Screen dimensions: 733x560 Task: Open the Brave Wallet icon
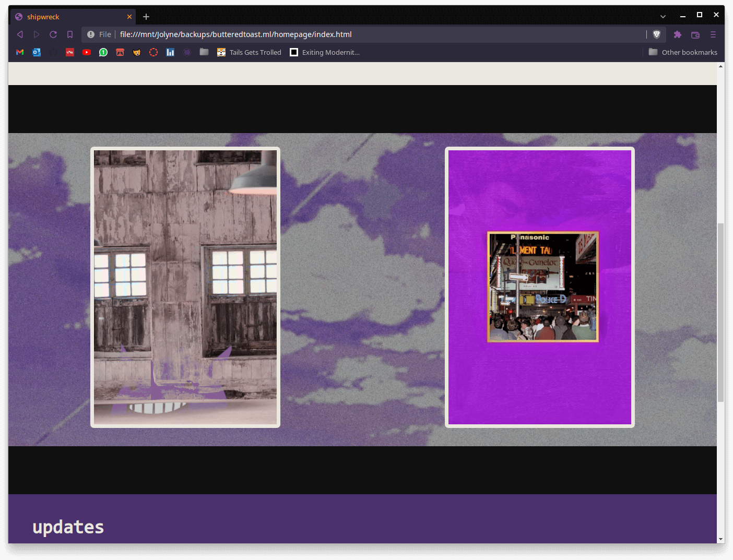coord(695,35)
